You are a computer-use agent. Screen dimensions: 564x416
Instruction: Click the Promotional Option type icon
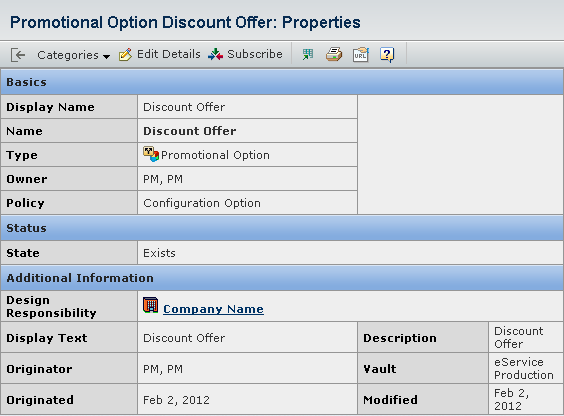click(151, 154)
